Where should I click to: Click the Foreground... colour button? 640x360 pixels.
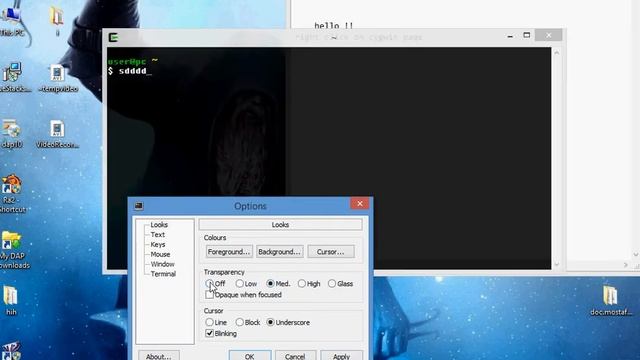click(x=229, y=252)
